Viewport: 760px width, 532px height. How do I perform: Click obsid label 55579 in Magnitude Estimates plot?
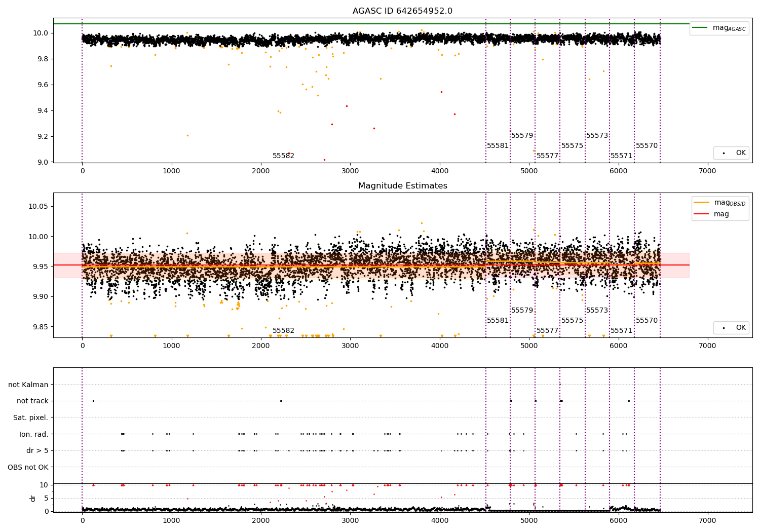pyautogui.click(x=522, y=311)
